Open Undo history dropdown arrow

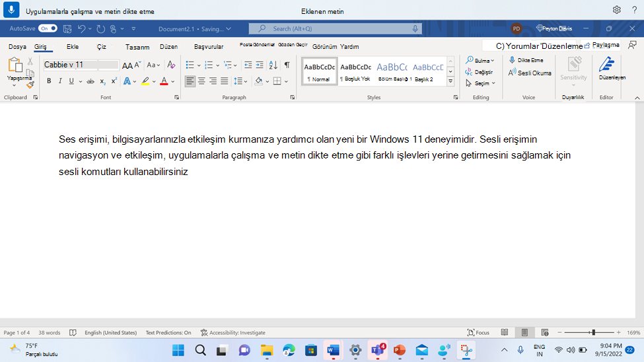[90, 29]
